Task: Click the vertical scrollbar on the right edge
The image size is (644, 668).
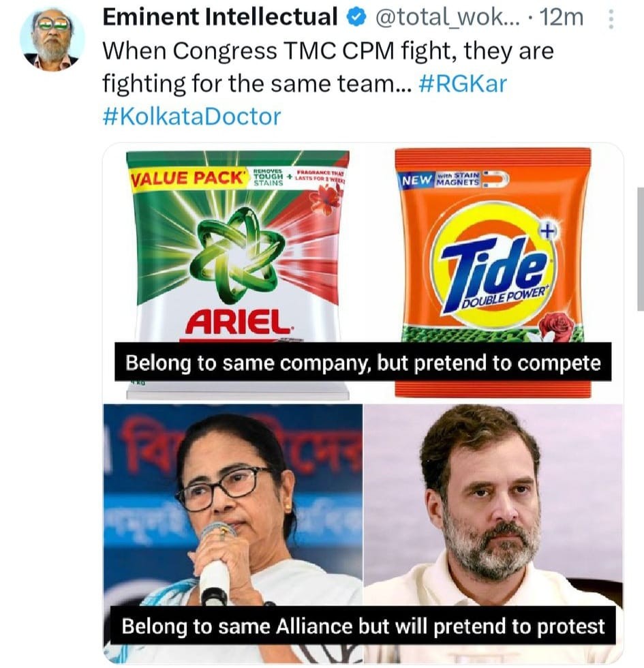Action: (639, 239)
